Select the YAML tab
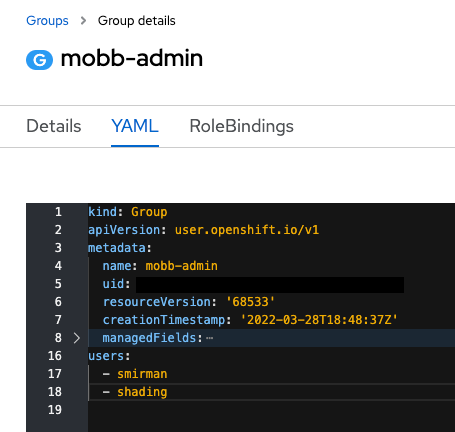455x432 pixels. pyautogui.click(x=135, y=126)
